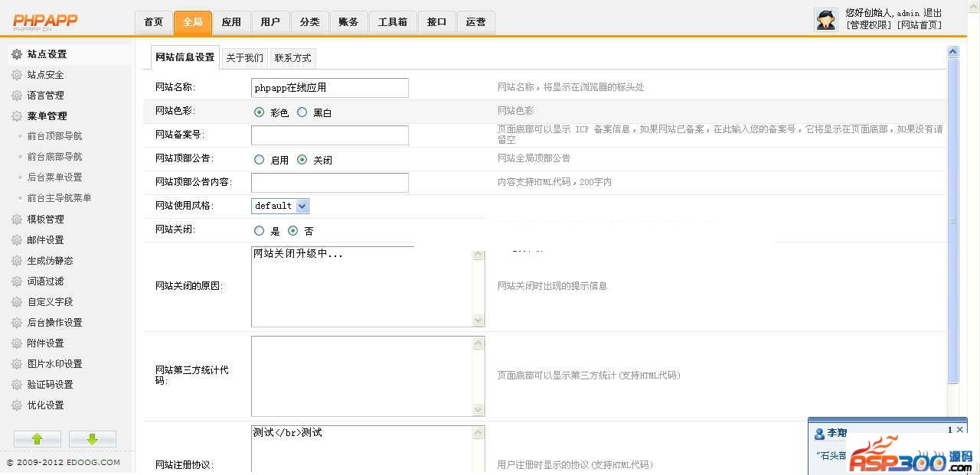Click the admin user avatar icon
This screenshot has height=475, width=980.
[x=826, y=20]
